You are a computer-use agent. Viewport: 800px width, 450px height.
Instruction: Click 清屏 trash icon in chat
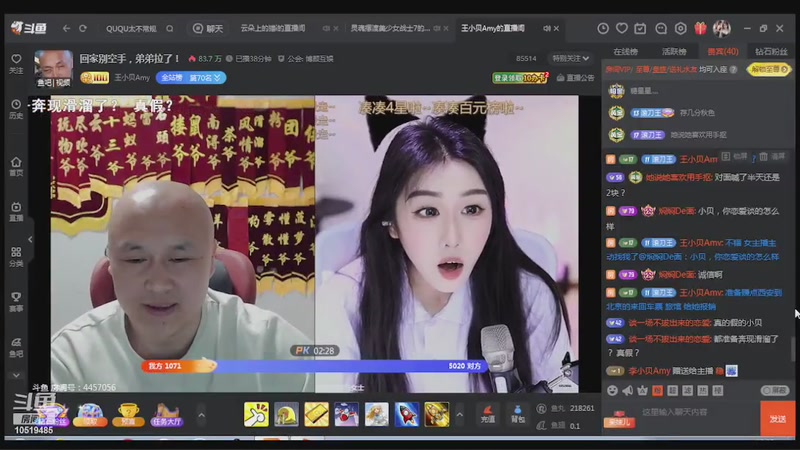764,157
